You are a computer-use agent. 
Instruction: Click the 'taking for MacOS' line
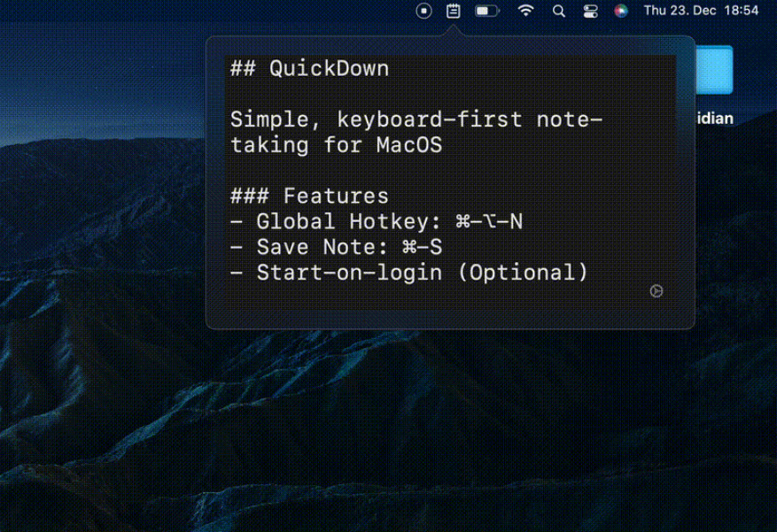pyautogui.click(x=337, y=145)
